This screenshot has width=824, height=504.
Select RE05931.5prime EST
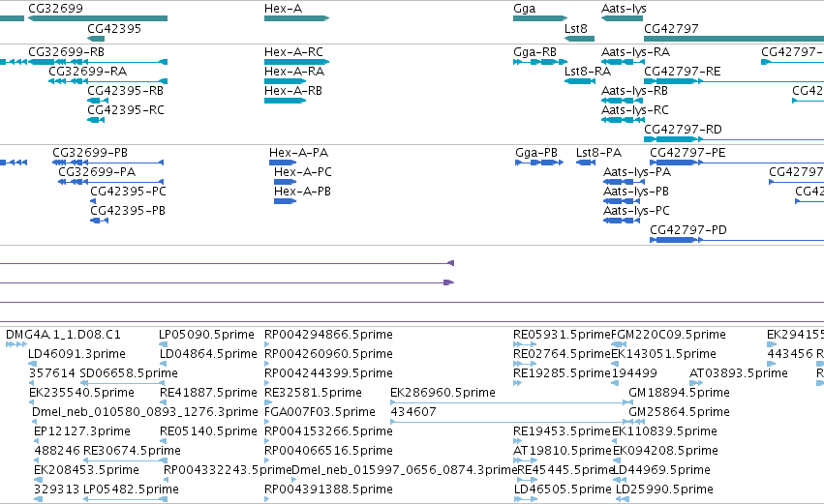click(x=562, y=335)
